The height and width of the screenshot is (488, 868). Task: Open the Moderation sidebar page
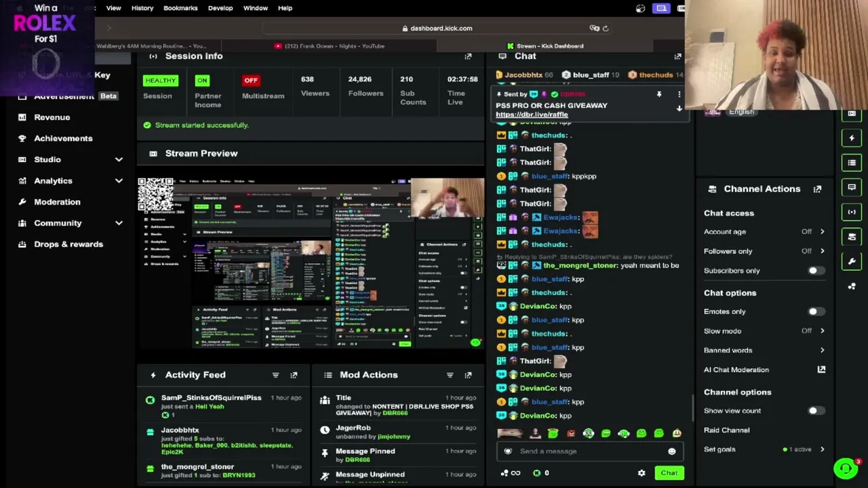coord(57,202)
